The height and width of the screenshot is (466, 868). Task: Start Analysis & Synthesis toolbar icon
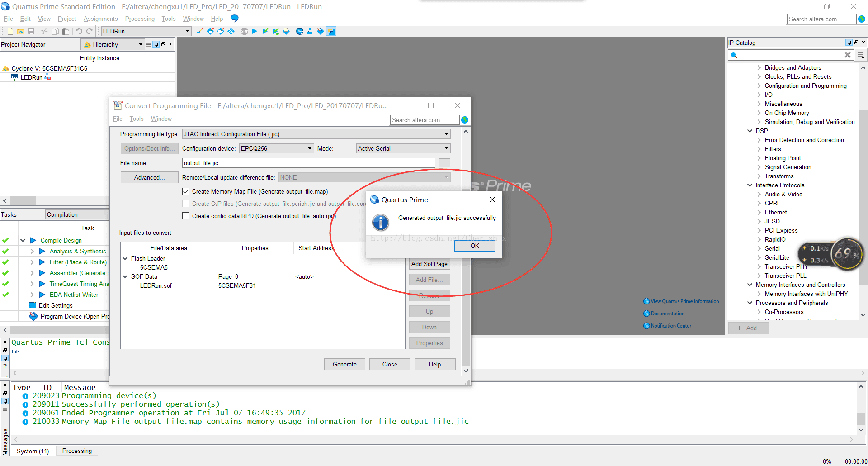tap(276, 31)
